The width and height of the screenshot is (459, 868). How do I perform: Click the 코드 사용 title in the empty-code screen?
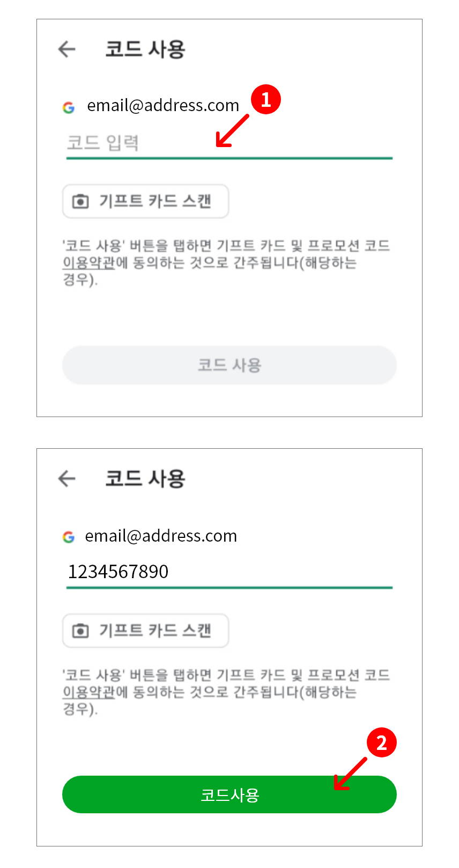click(145, 49)
